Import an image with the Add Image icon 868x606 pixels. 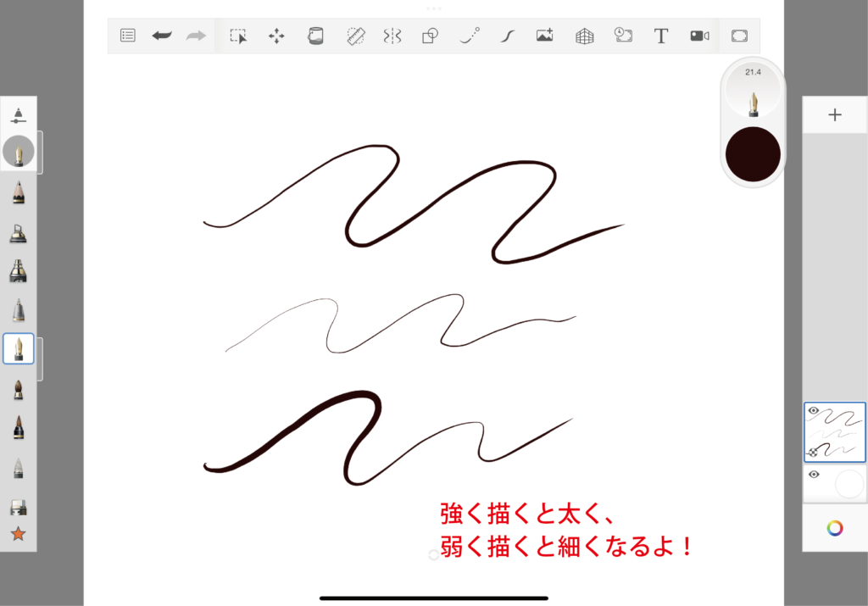click(545, 36)
